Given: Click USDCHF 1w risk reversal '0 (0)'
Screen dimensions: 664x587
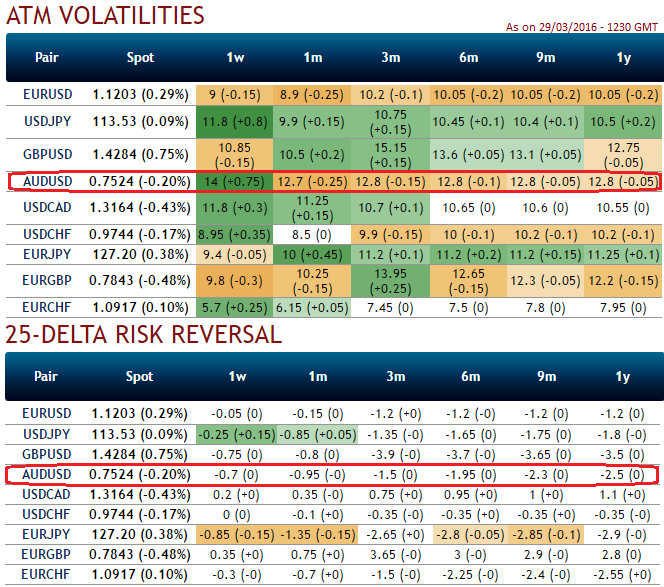Looking at the screenshot, I should tap(236, 515).
